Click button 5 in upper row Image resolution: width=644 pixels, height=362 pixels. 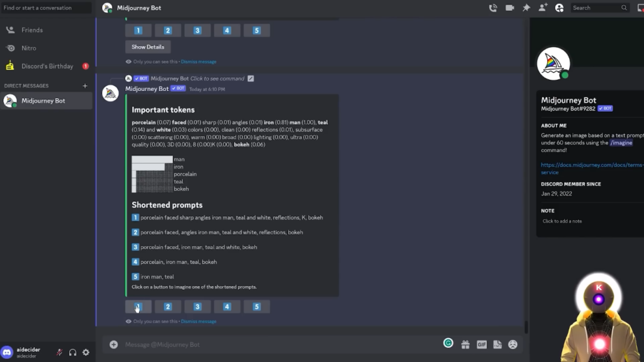257,30
